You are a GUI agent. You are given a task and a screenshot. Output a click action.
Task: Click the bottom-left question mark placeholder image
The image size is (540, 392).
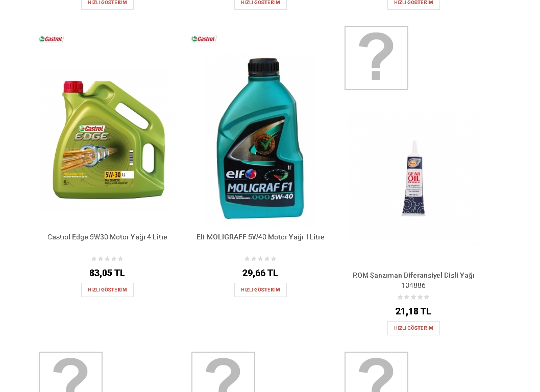tap(70, 372)
